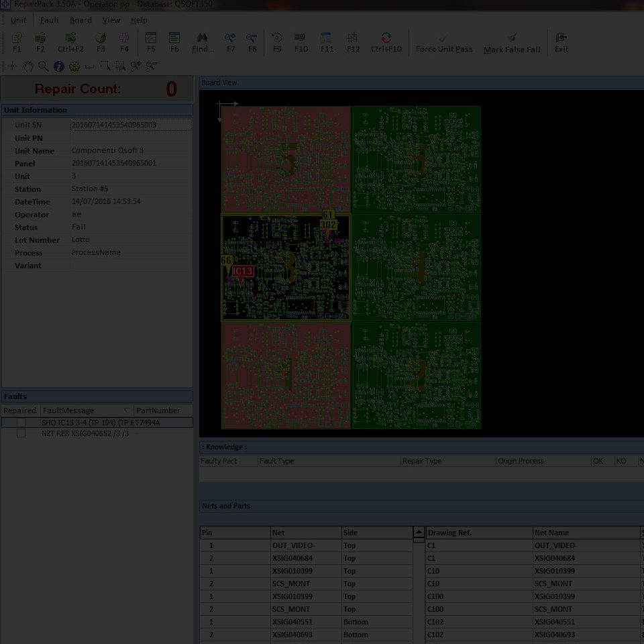Open FaultMessage column filter arrow
The width and height of the screenshot is (644, 644).
(x=126, y=411)
